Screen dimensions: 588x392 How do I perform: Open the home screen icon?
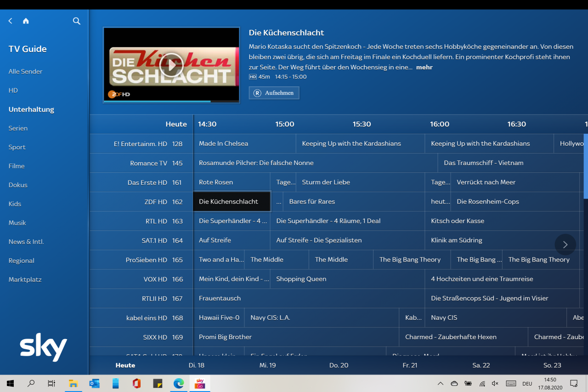tap(26, 21)
